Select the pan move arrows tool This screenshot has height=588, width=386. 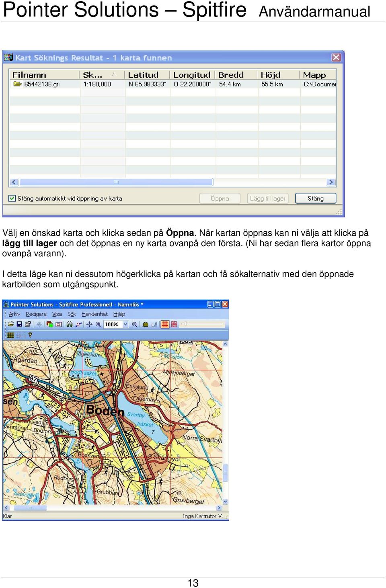(x=89, y=324)
